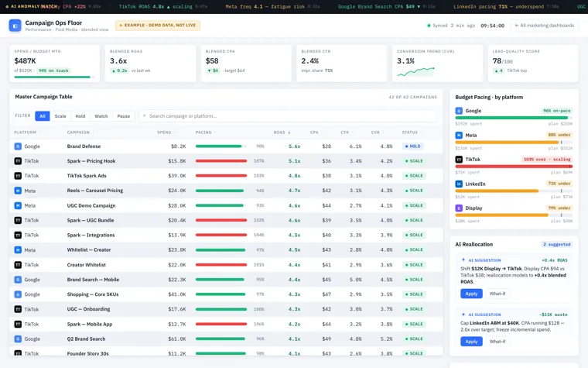
Task: Click the Conversion Trend sparkline chart
Action: 415,71
